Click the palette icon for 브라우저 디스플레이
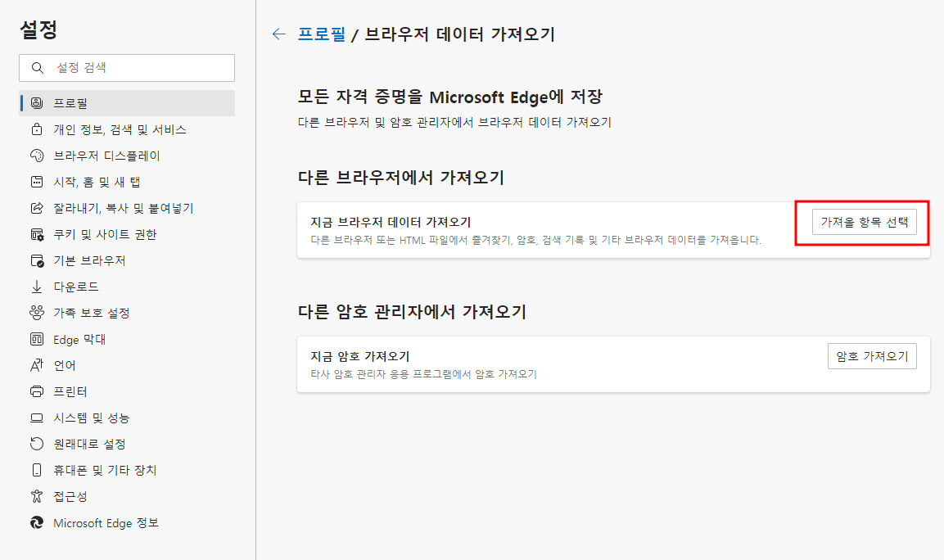The width and height of the screenshot is (944, 560). pyautogui.click(x=37, y=156)
